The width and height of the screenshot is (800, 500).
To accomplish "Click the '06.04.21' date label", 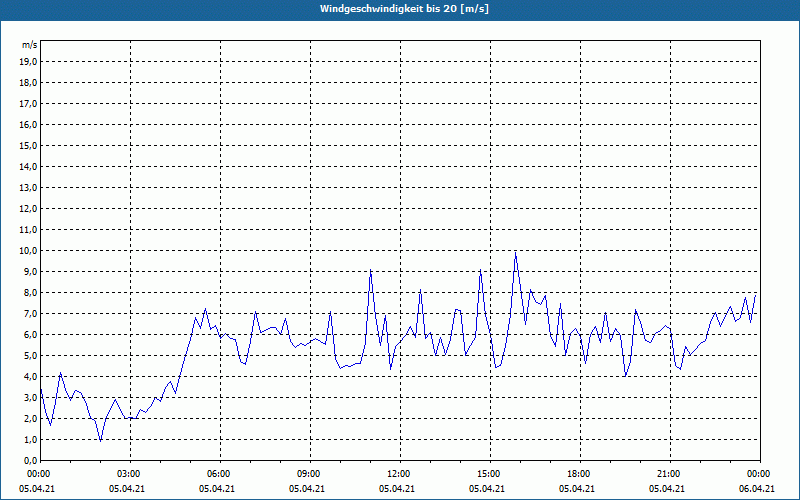I will tap(757, 489).
